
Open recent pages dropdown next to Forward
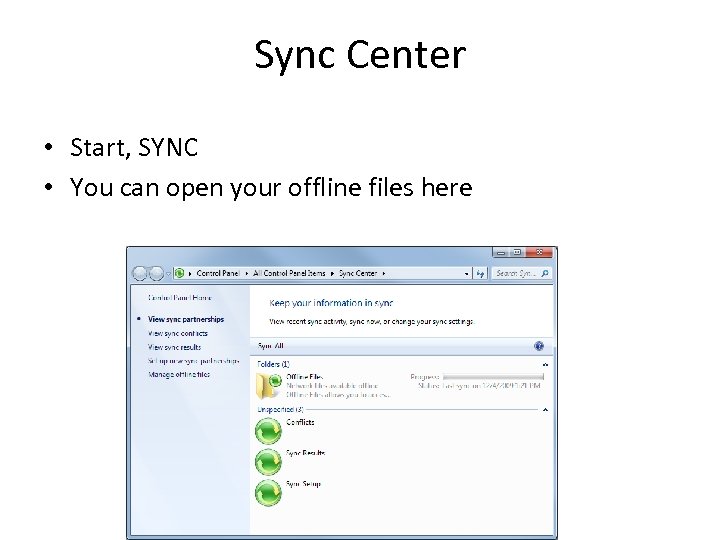pos(168,273)
